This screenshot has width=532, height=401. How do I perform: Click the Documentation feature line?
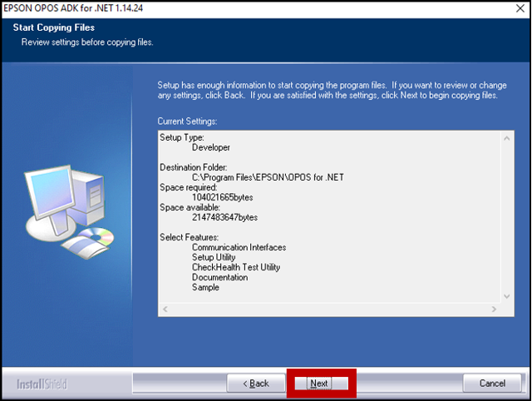(219, 277)
